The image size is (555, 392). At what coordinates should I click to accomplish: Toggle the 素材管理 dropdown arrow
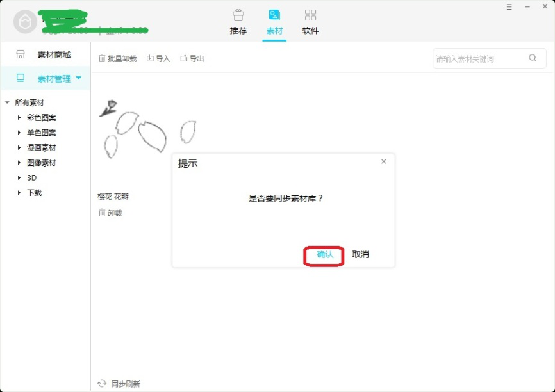point(79,78)
